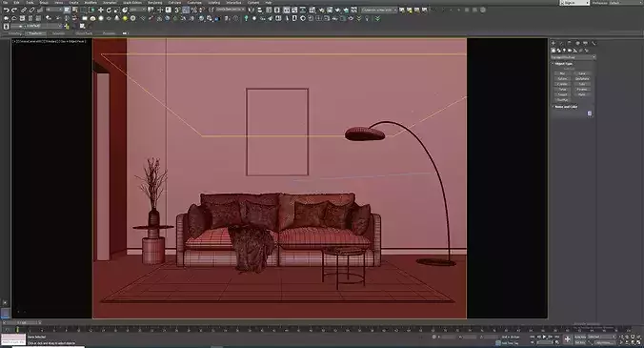Click the Unlink Selection icon

tap(31, 10)
